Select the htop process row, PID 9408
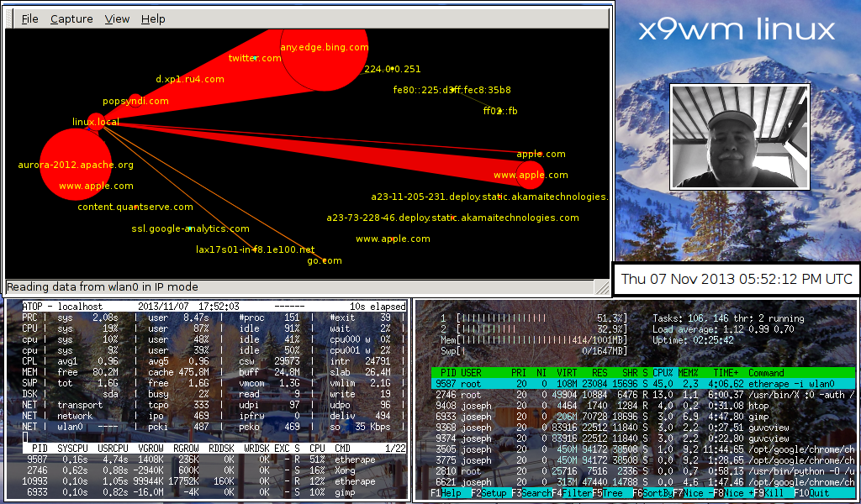 click(643, 406)
